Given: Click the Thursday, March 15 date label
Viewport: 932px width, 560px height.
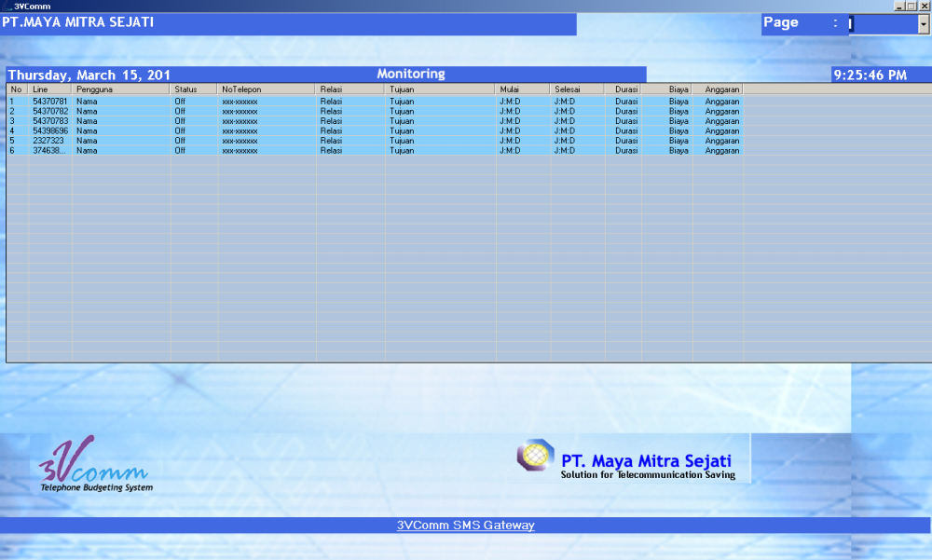Looking at the screenshot, I should 89,75.
